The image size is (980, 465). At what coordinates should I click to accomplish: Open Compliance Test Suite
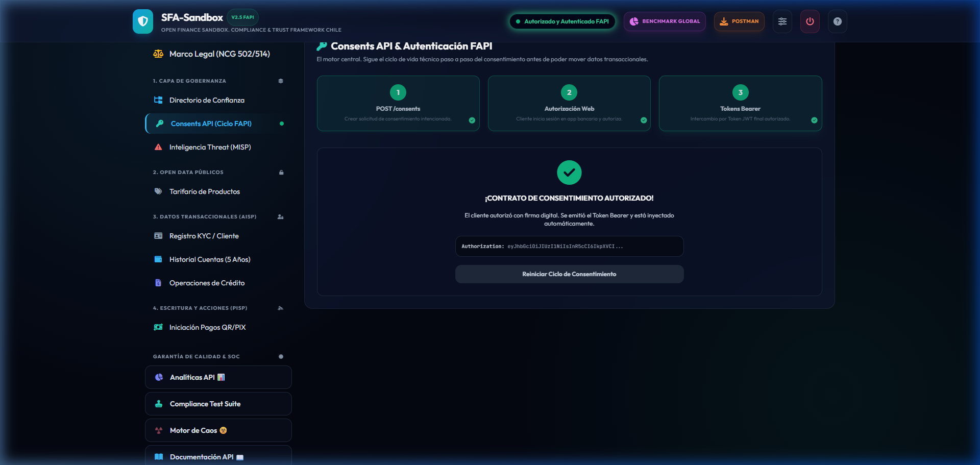coord(218,404)
